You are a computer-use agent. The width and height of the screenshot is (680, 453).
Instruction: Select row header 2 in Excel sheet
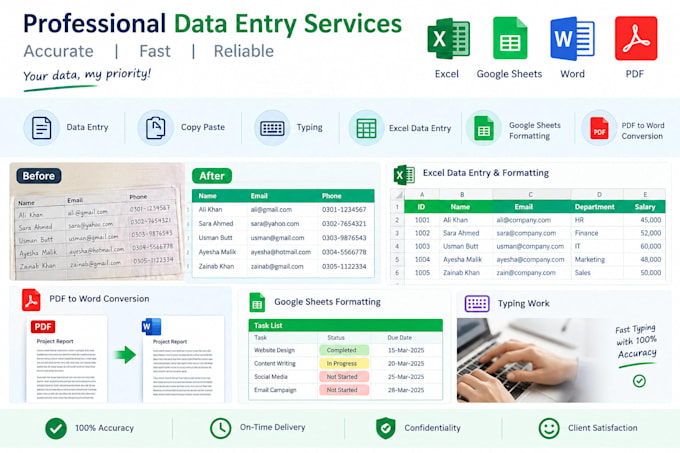click(397, 220)
